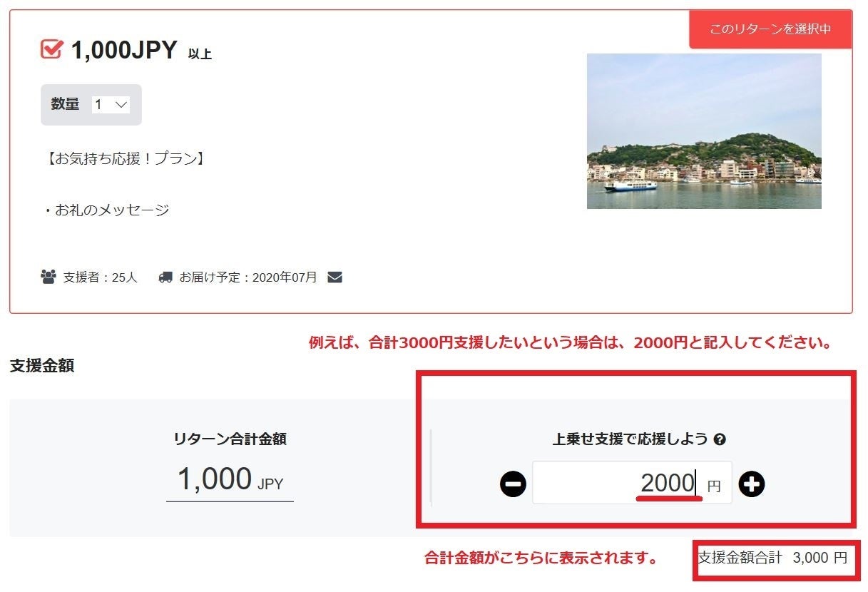Click the 支援金額 section heading
The width and height of the screenshot is (868, 592).
tap(41, 366)
